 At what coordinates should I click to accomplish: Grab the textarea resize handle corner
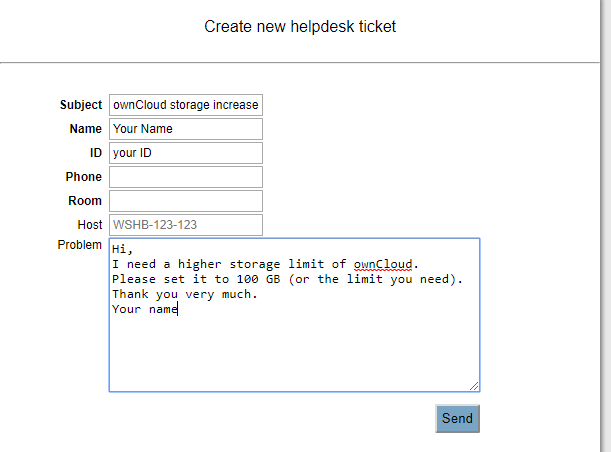pos(474,386)
